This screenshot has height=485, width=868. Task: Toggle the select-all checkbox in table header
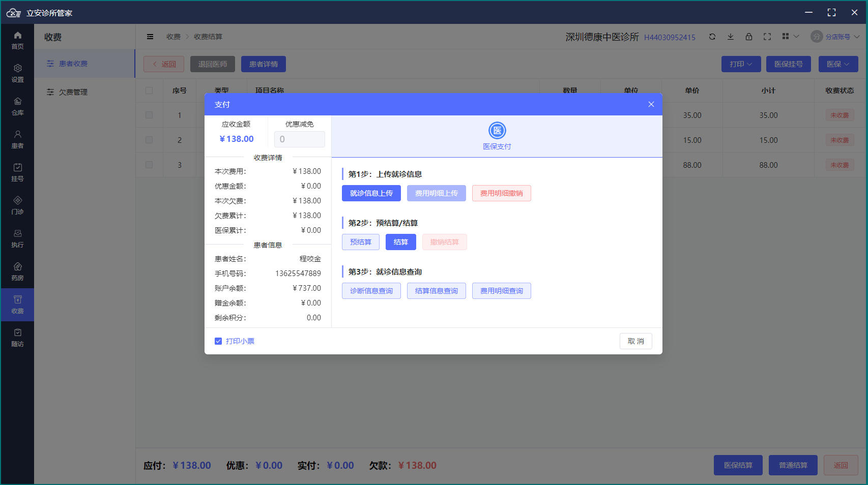point(149,90)
